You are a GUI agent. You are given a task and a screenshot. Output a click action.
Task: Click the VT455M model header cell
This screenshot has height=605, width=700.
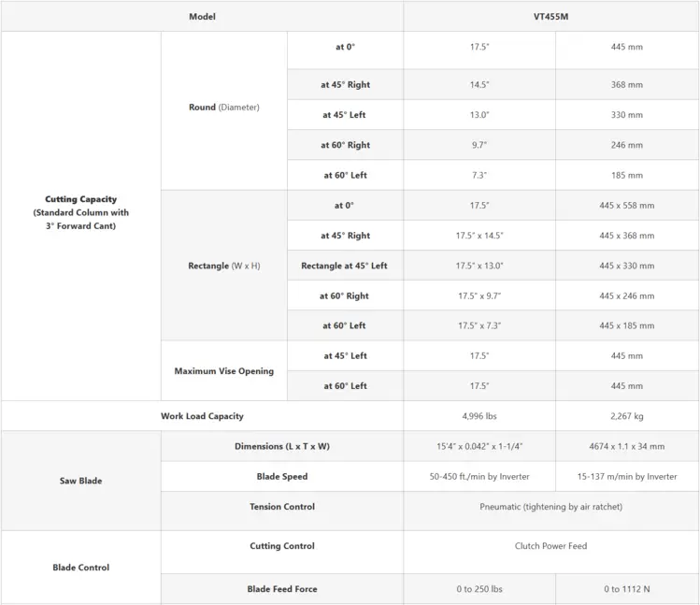point(550,17)
